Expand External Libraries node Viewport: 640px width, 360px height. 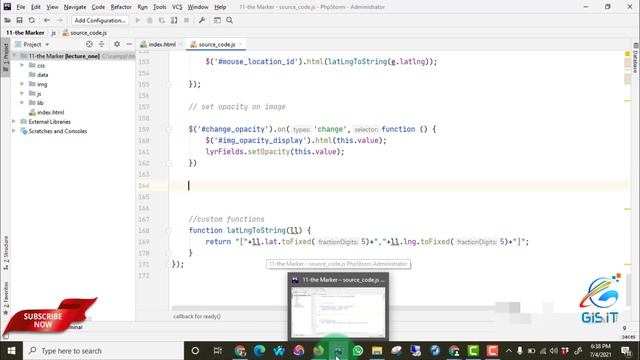[x=14, y=122]
